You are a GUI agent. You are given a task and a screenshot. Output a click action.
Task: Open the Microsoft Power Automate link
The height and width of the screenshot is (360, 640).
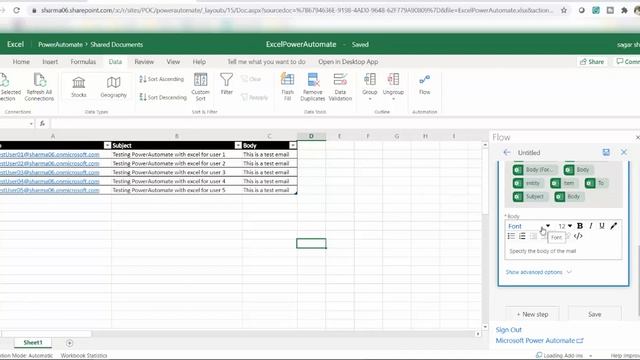coord(540,340)
